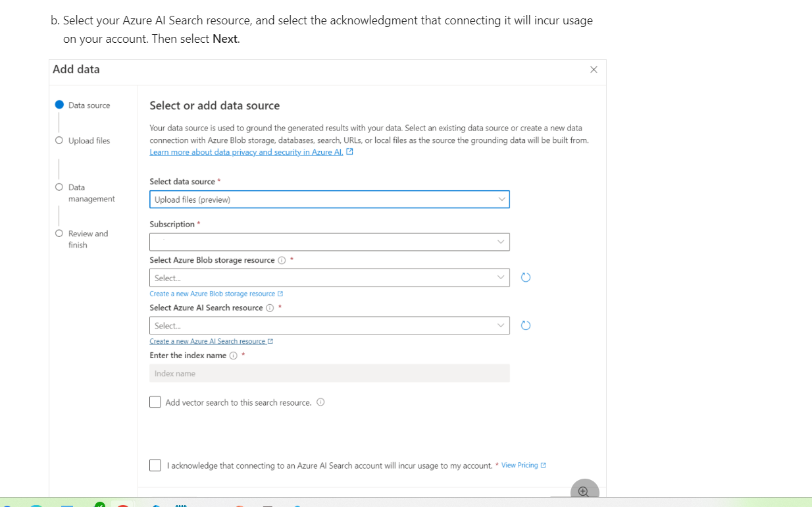Check the Azure AI Search usage acknowledgment
This screenshot has height=507, width=812.
click(x=155, y=465)
